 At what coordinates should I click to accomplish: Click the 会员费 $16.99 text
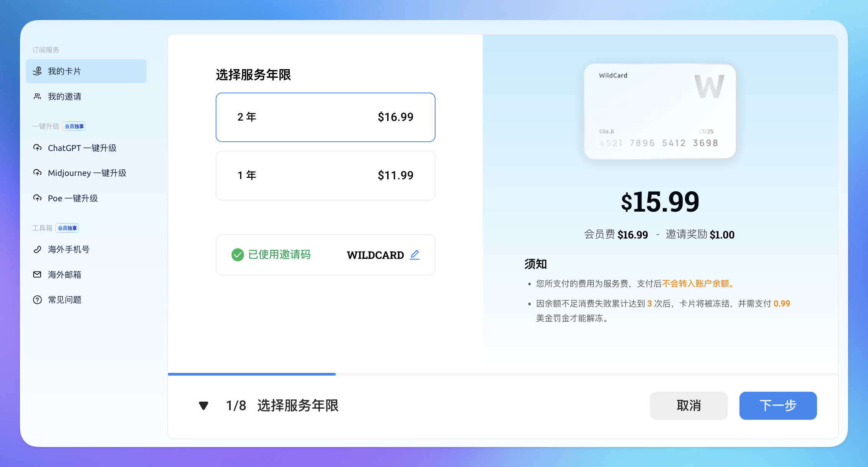(x=616, y=234)
